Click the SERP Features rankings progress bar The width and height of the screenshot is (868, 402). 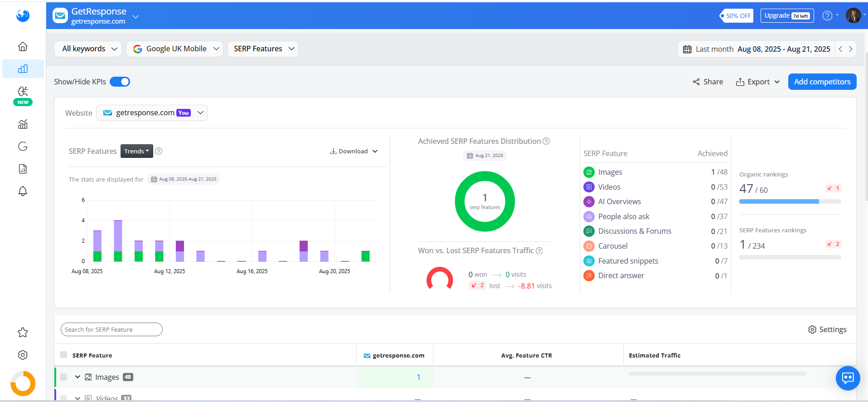[x=790, y=257]
